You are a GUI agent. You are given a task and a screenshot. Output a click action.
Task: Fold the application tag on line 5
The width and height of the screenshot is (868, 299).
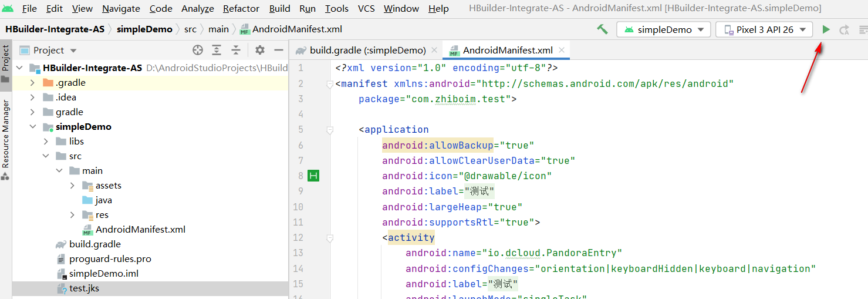pos(330,130)
